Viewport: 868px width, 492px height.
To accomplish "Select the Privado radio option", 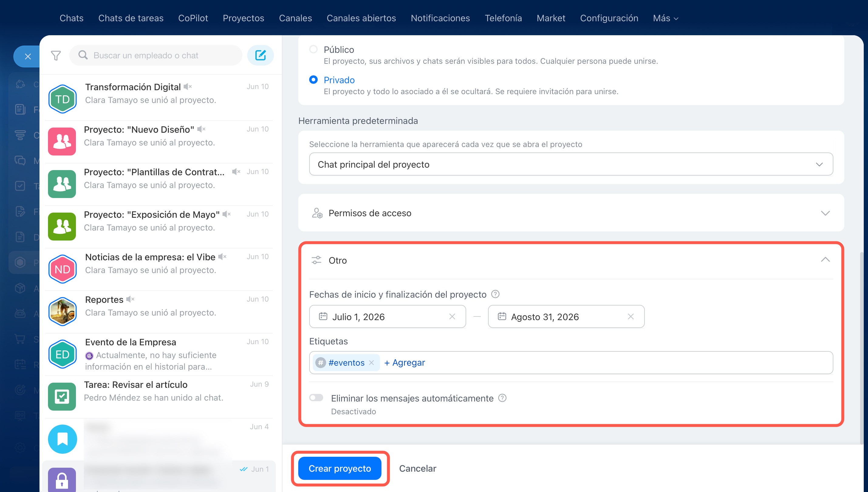I will [313, 80].
